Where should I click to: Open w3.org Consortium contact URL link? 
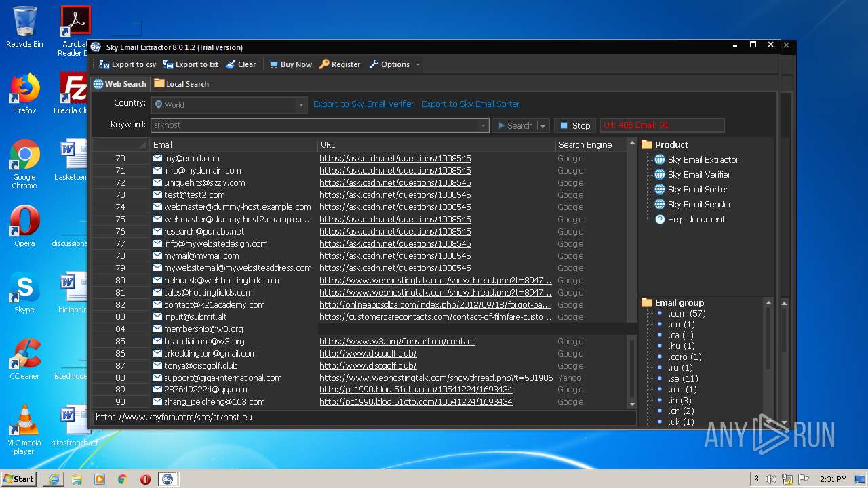click(397, 342)
